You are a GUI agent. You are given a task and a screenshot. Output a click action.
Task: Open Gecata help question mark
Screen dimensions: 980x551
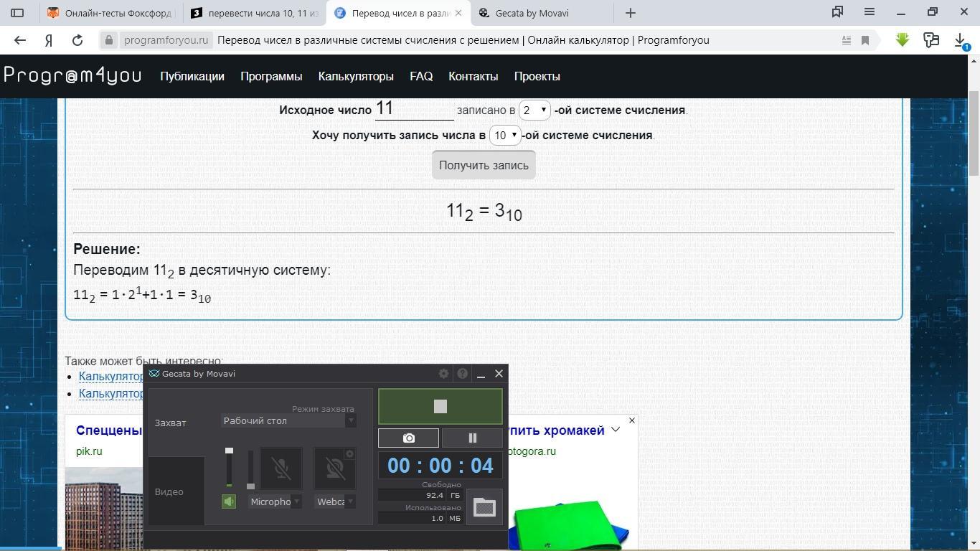(x=463, y=374)
